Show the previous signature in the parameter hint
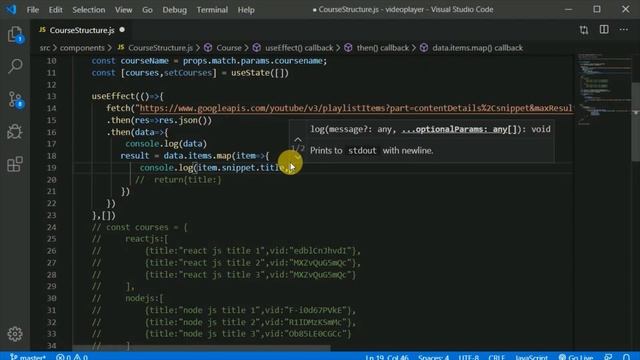The width and height of the screenshot is (640, 360). pyautogui.click(x=298, y=139)
